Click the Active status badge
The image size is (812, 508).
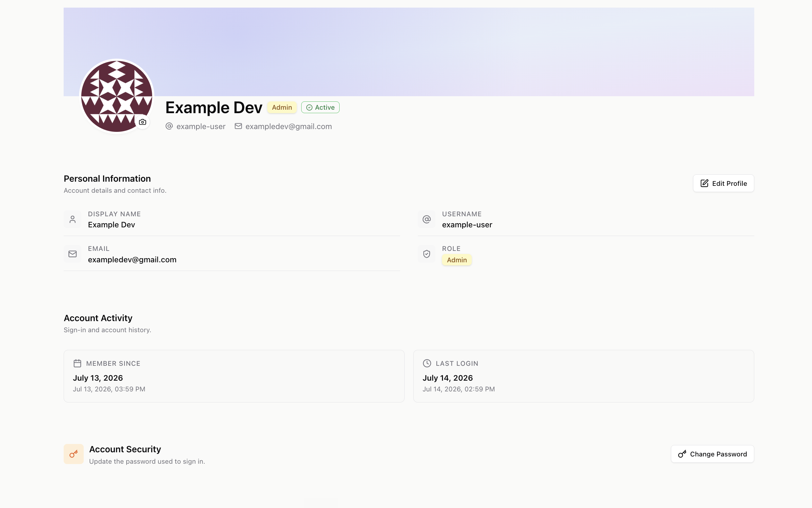pos(320,107)
